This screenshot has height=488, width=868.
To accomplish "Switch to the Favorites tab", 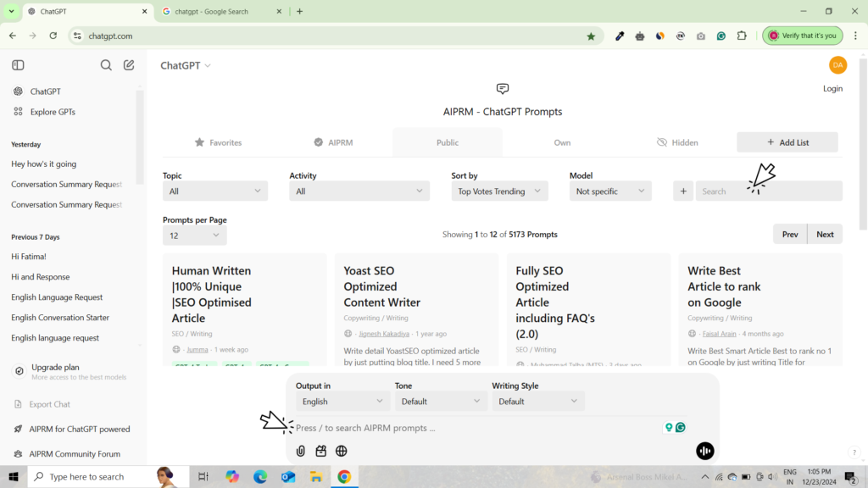I will pyautogui.click(x=218, y=142).
